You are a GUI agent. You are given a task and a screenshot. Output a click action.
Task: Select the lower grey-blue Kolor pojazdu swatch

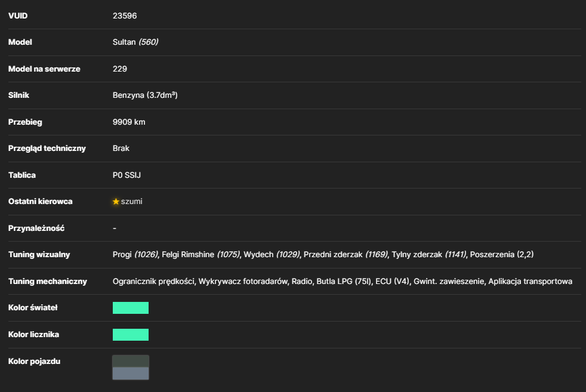click(131, 374)
